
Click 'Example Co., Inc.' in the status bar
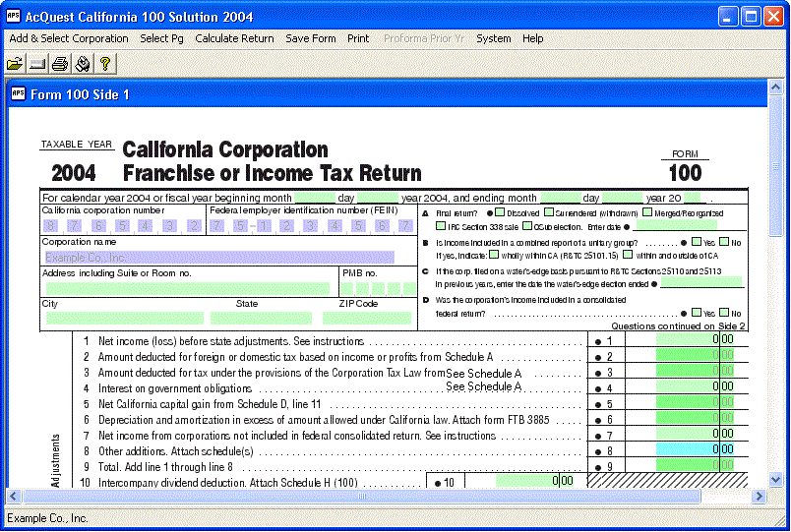pyautogui.click(x=47, y=518)
